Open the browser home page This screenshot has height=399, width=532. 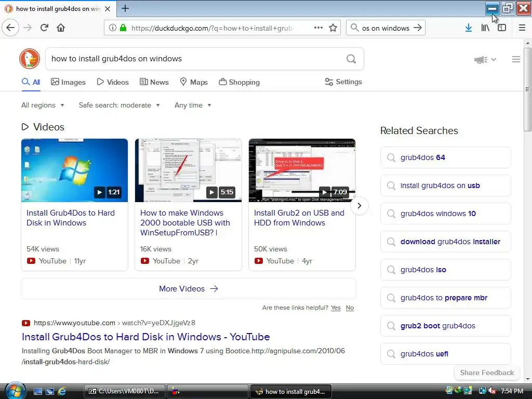[61, 28]
